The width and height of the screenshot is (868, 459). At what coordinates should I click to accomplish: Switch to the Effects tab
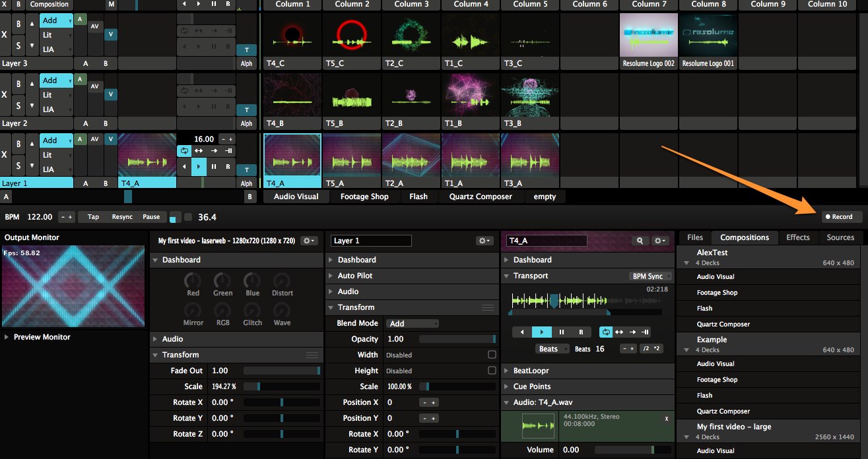point(797,237)
